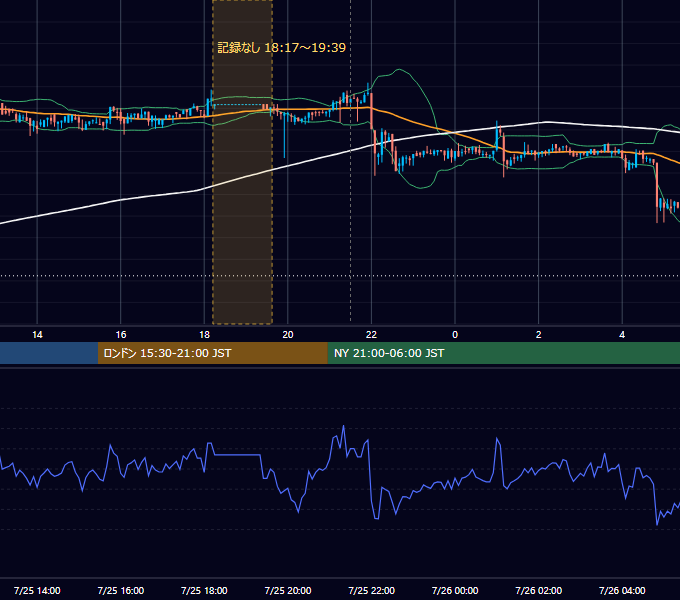The width and height of the screenshot is (680, 600).
Task: Click the 7/26 00:00 date label
Action: pos(455,590)
